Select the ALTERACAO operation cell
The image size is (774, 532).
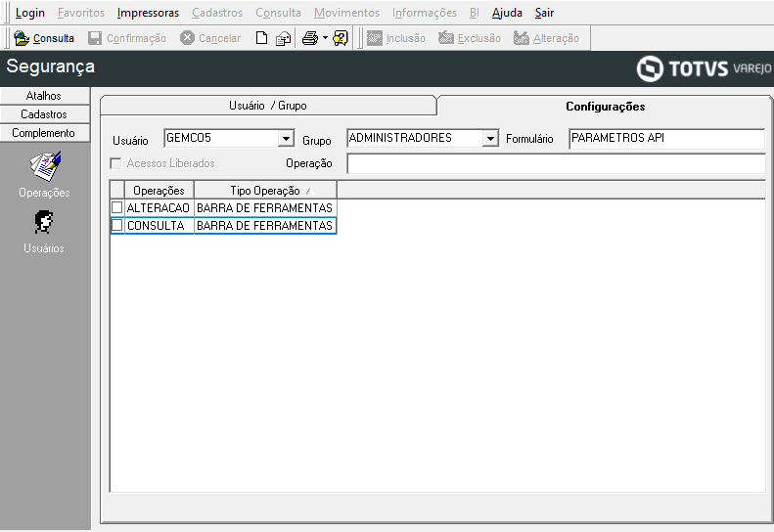pyautogui.click(x=159, y=207)
